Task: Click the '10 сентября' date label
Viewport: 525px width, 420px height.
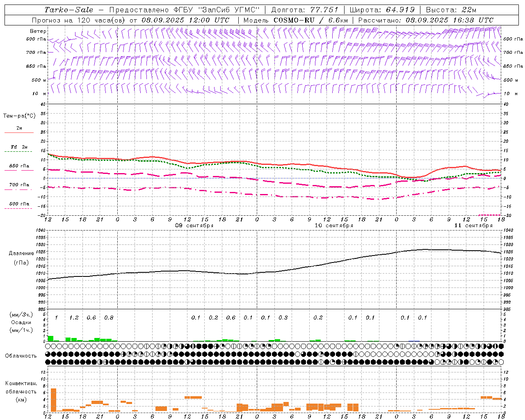Action: 334,226
